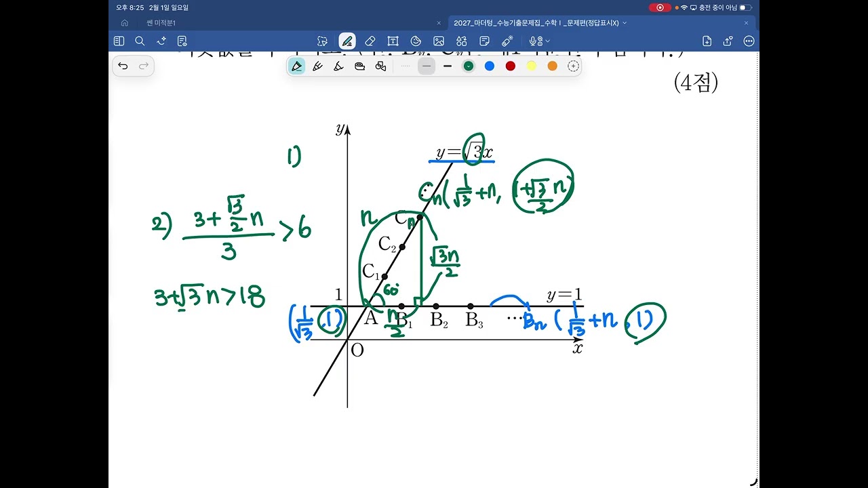Select the medium stroke thickness
The image size is (868, 488).
[426, 66]
